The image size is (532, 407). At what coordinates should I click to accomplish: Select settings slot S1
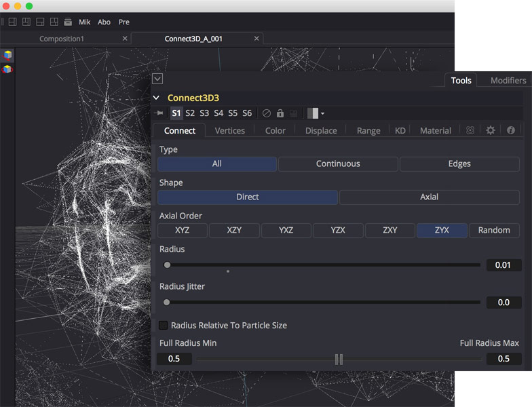click(176, 113)
